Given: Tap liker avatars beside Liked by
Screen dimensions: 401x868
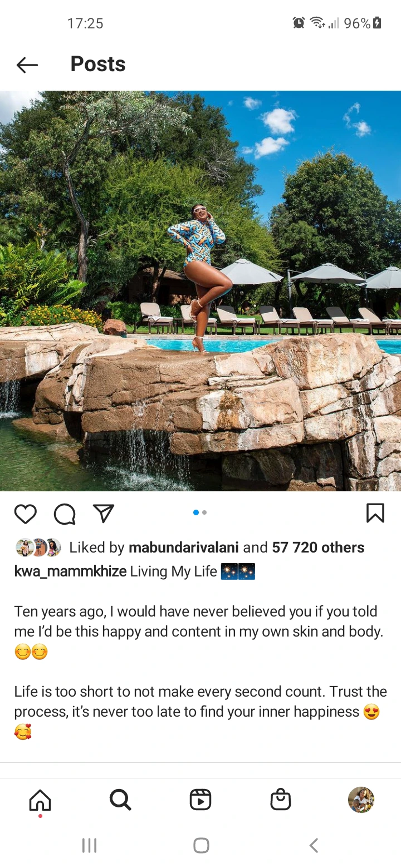Looking at the screenshot, I should tap(38, 548).
